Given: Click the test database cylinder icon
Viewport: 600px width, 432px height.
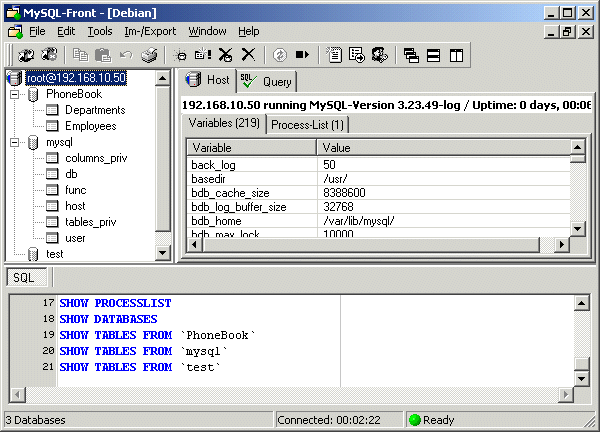Looking at the screenshot, I should (x=33, y=254).
